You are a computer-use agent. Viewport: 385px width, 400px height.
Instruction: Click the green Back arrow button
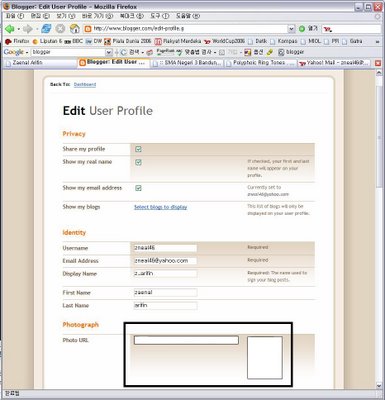coord(9,29)
